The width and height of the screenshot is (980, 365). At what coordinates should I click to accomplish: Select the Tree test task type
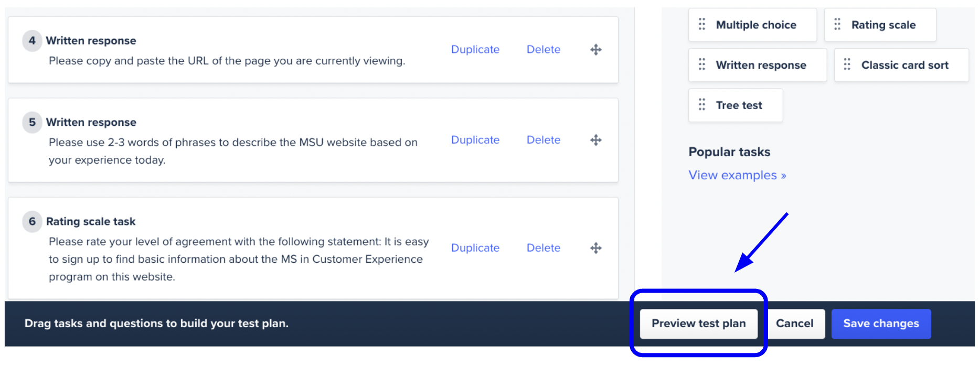[x=736, y=105]
